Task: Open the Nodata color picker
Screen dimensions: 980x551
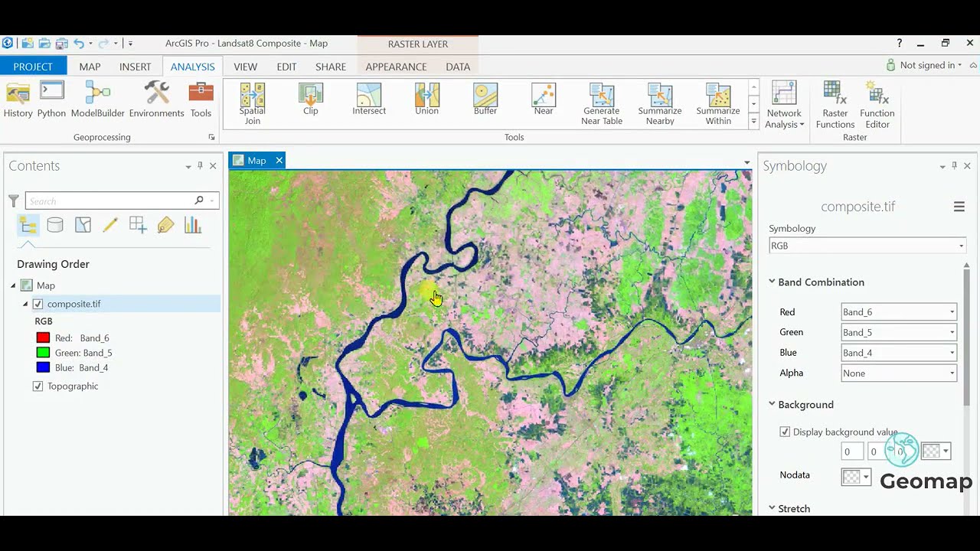Action: pos(856,477)
